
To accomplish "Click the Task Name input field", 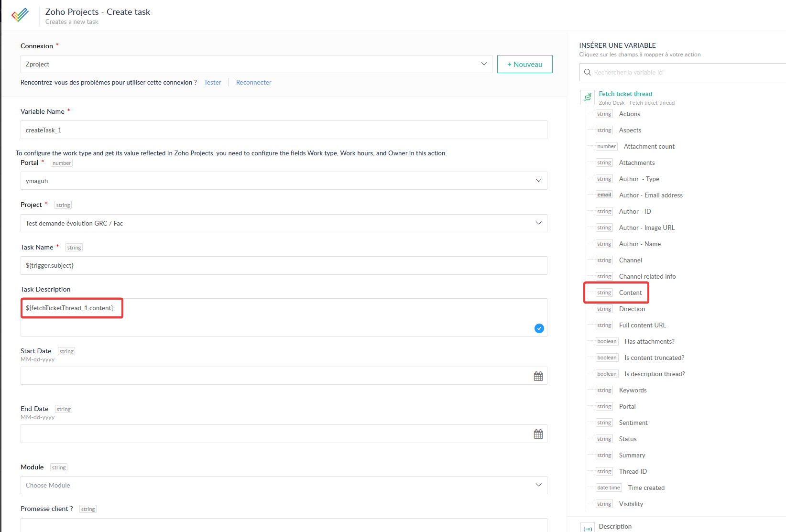I will click(284, 265).
